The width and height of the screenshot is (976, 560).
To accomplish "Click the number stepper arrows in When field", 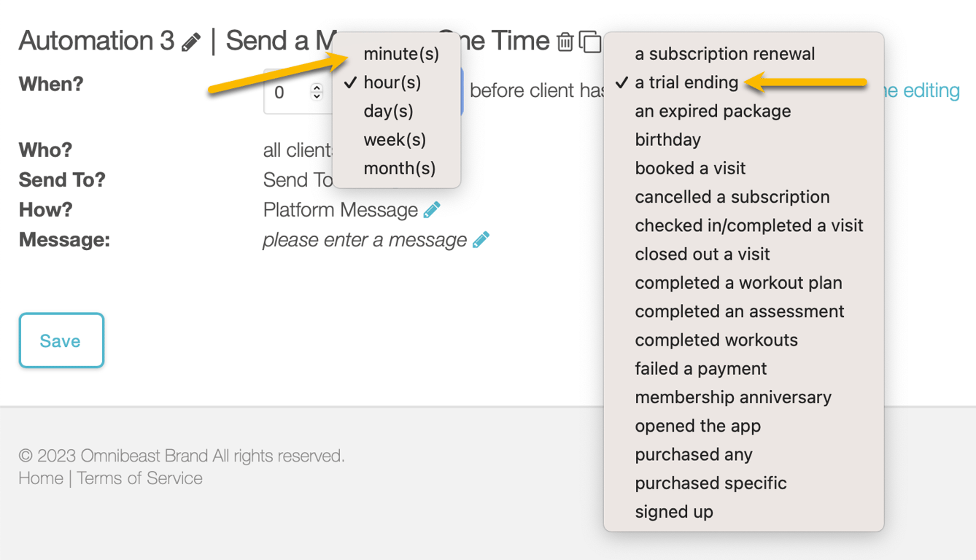I will click(317, 92).
